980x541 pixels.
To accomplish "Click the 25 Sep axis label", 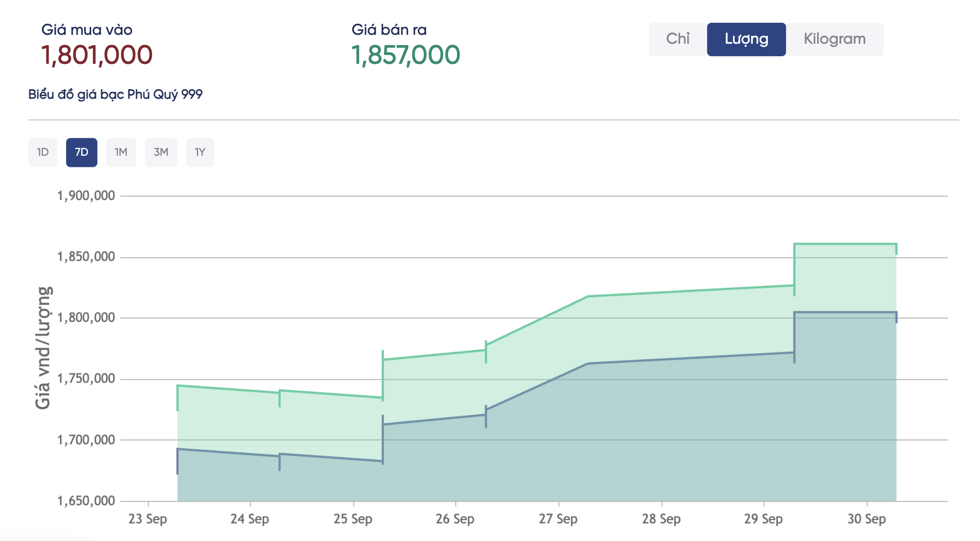I will [353, 519].
